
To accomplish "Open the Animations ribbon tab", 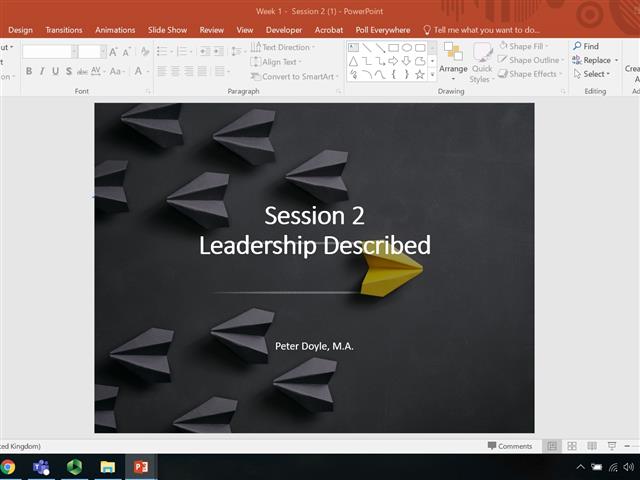I will (x=115, y=30).
